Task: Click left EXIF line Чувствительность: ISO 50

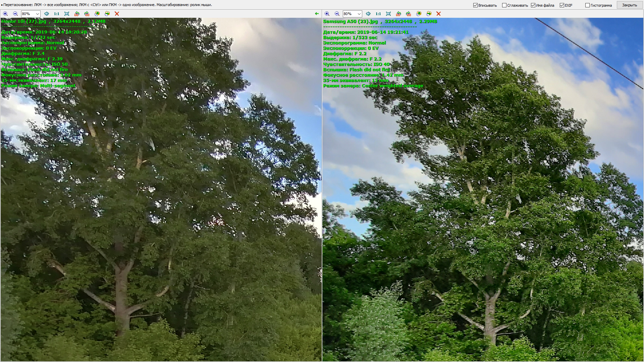Action: [x=35, y=64]
